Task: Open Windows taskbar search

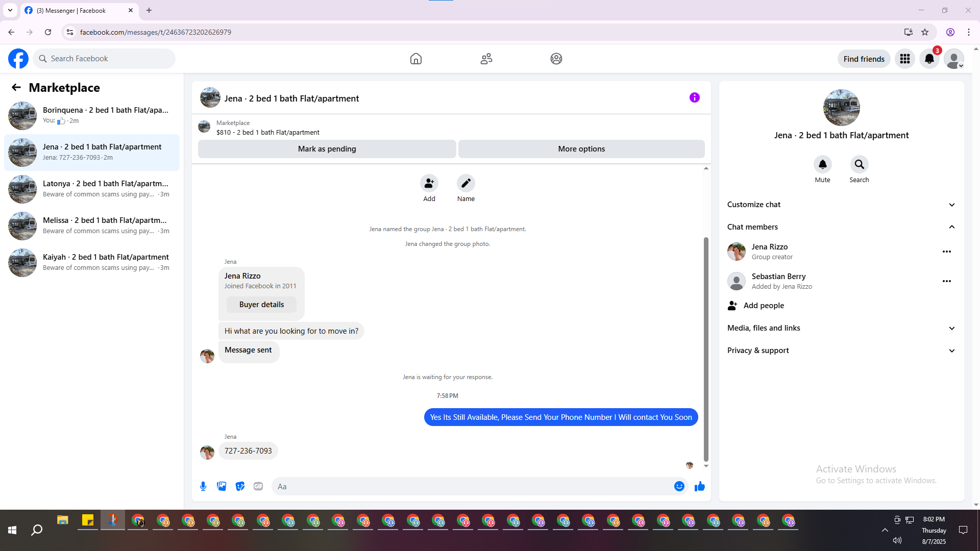Action: 37,531
